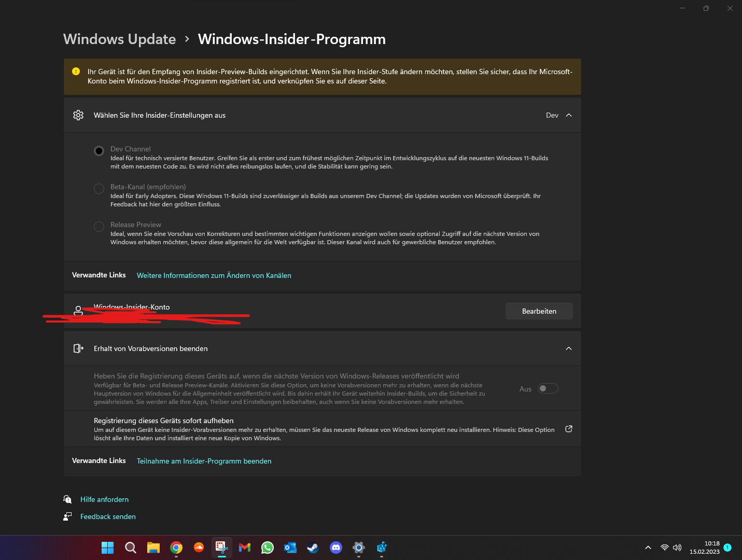Click the Dev channel value label
The height and width of the screenshot is (560, 742).
[x=552, y=115]
